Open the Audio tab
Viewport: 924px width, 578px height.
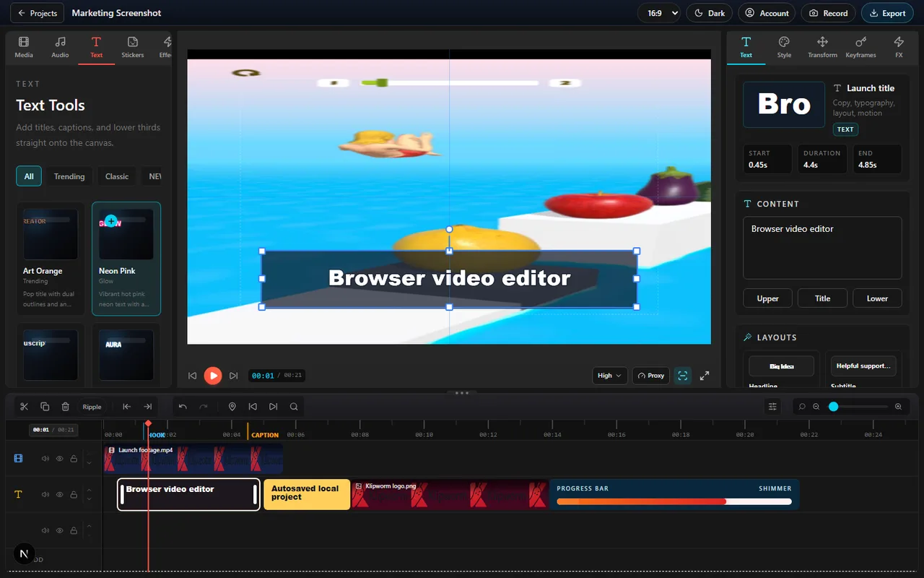tap(60, 47)
